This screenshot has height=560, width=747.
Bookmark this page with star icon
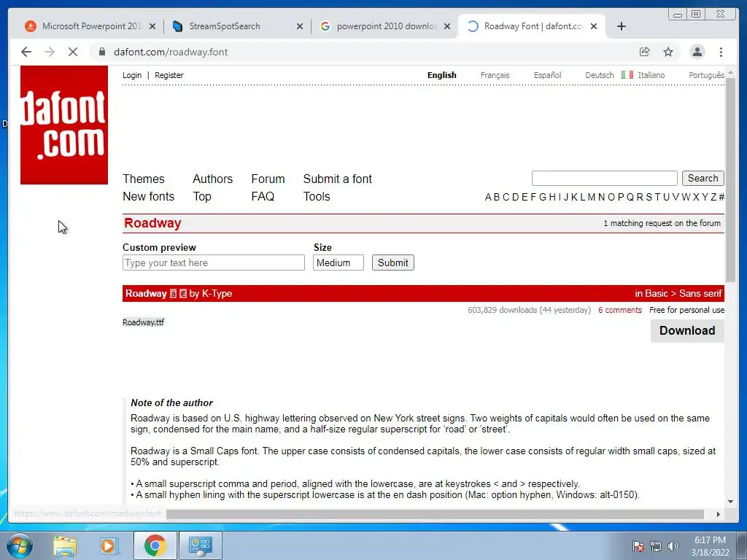pyautogui.click(x=668, y=52)
